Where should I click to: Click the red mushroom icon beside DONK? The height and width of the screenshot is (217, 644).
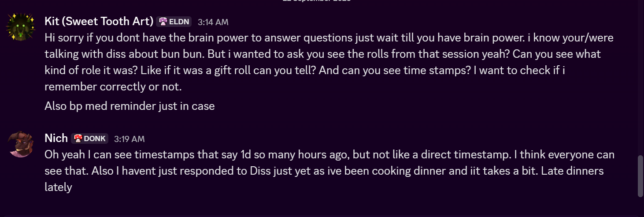[x=78, y=138]
